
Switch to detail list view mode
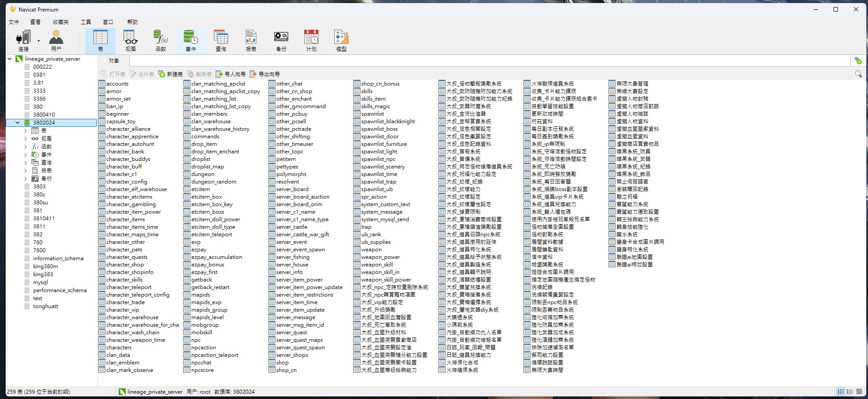coord(850,391)
